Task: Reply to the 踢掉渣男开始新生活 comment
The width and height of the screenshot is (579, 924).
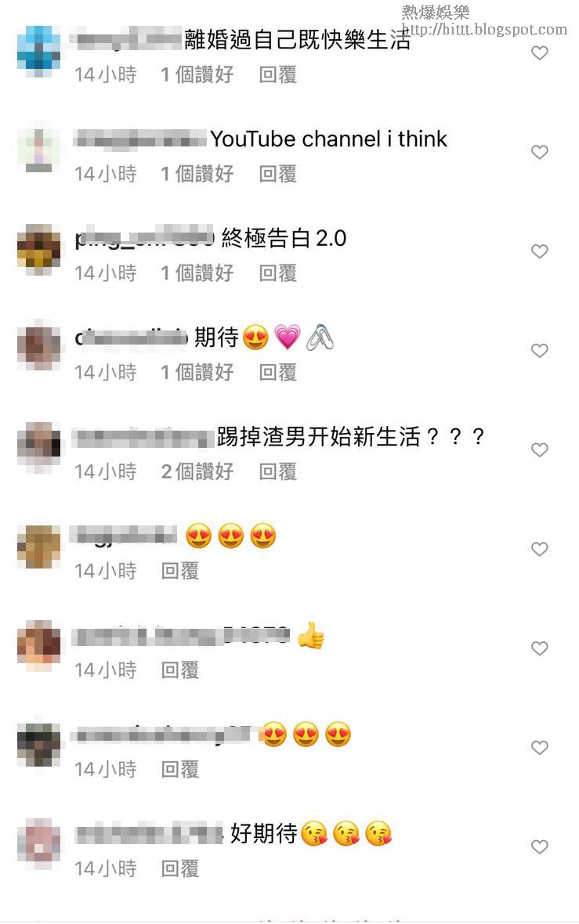Action: [x=277, y=471]
